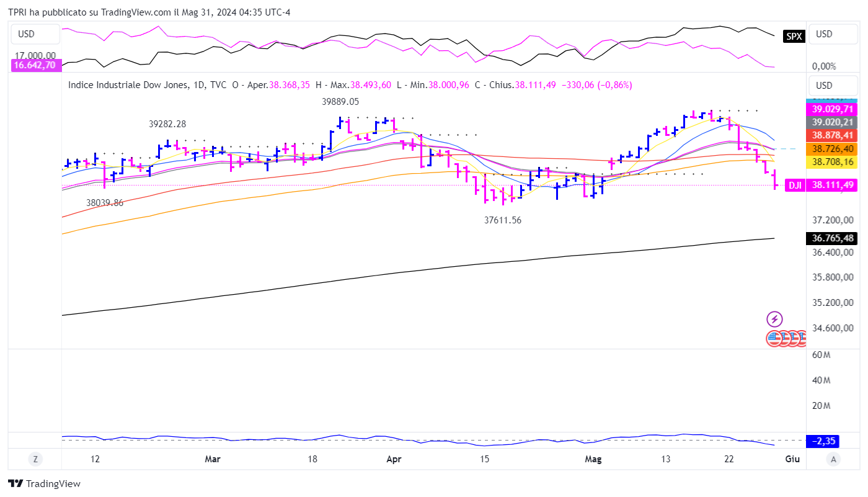Open the top-left USD currency dropdown
868x497 pixels.
click(x=35, y=34)
